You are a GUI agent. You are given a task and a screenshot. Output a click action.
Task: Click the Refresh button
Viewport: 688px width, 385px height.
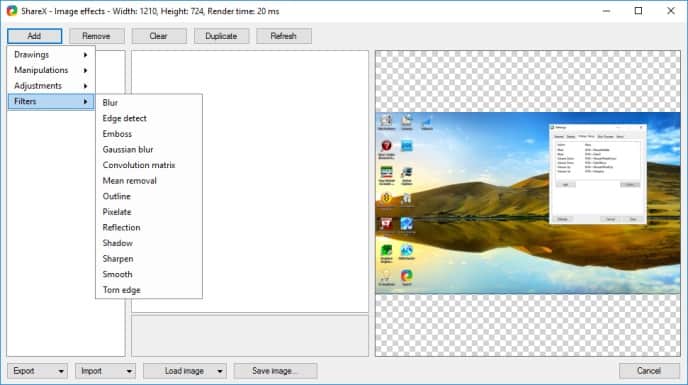pos(283,36)
